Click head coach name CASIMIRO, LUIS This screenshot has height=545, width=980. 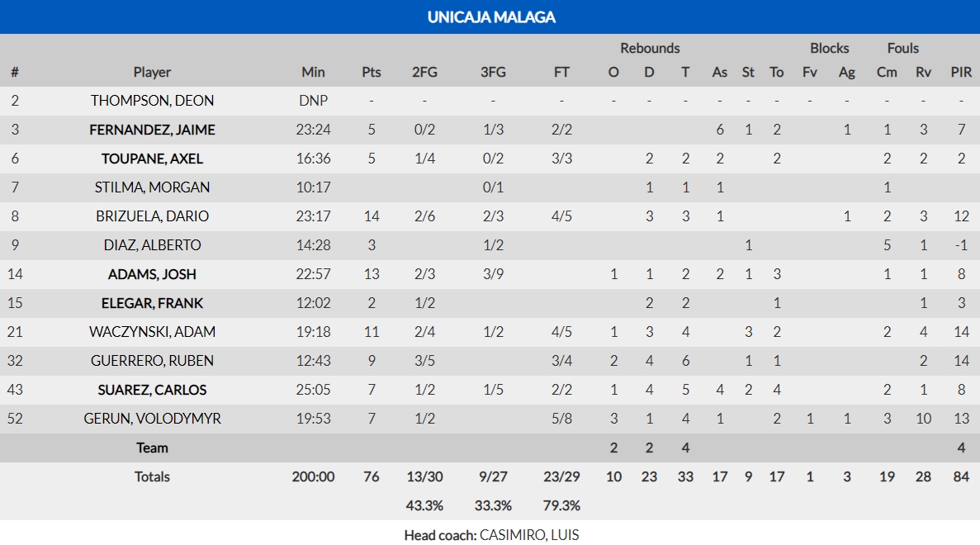click(x=529, y=534)
